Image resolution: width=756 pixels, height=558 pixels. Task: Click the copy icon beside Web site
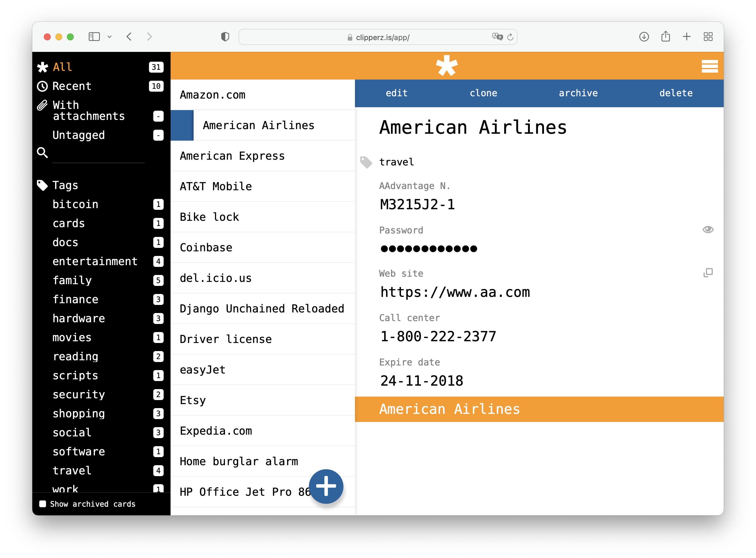[708, 273]
